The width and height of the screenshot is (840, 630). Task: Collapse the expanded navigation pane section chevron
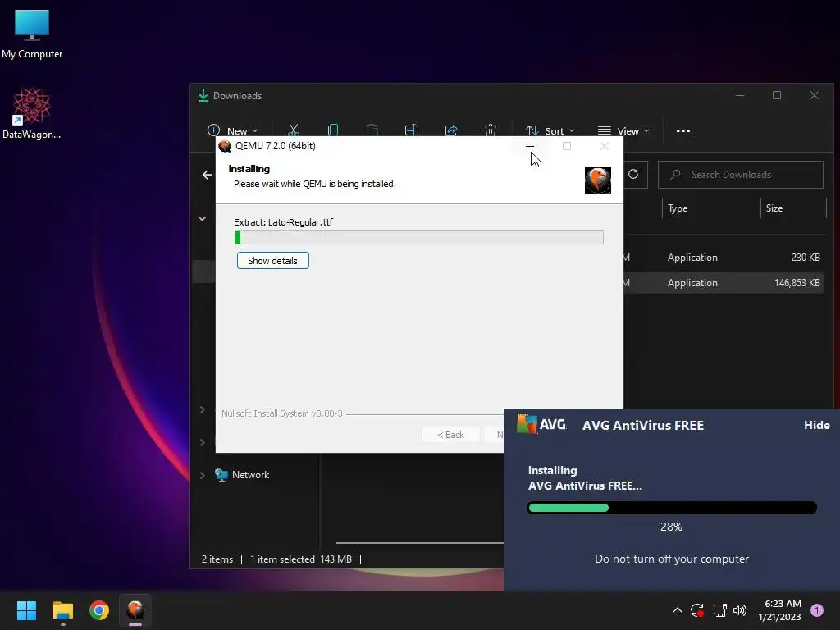point(203,218)
